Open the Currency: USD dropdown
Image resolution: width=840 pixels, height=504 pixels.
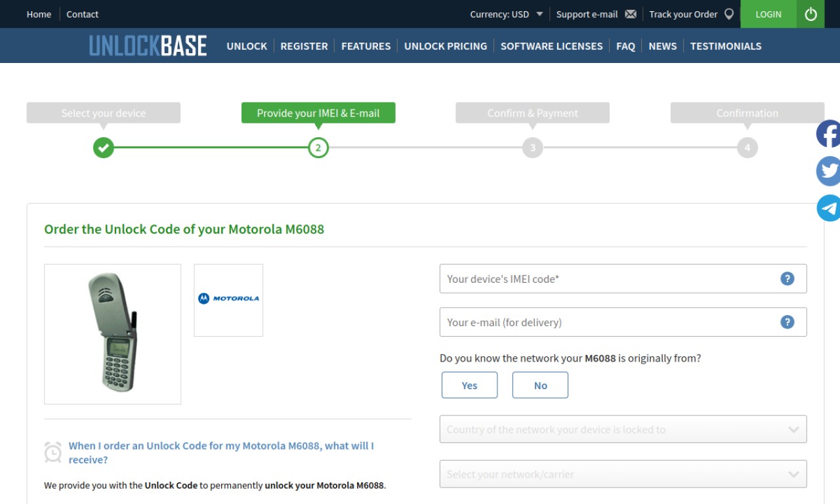point(506,14)
